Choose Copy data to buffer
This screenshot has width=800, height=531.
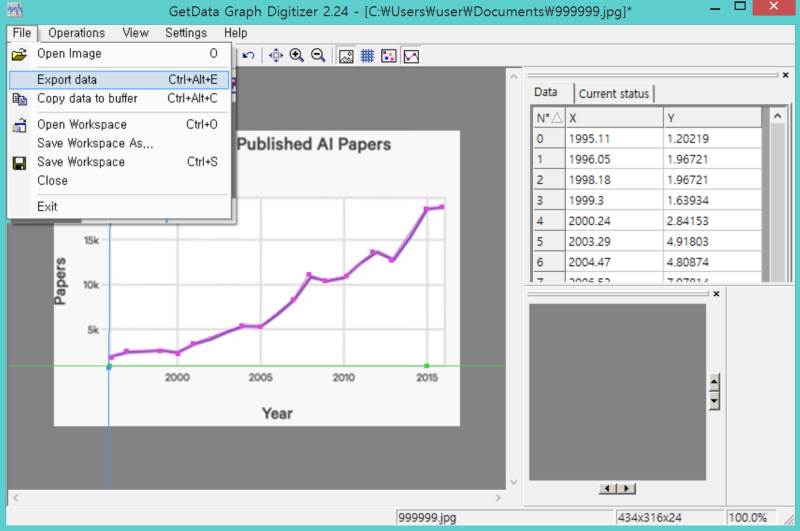click(119, 98)
